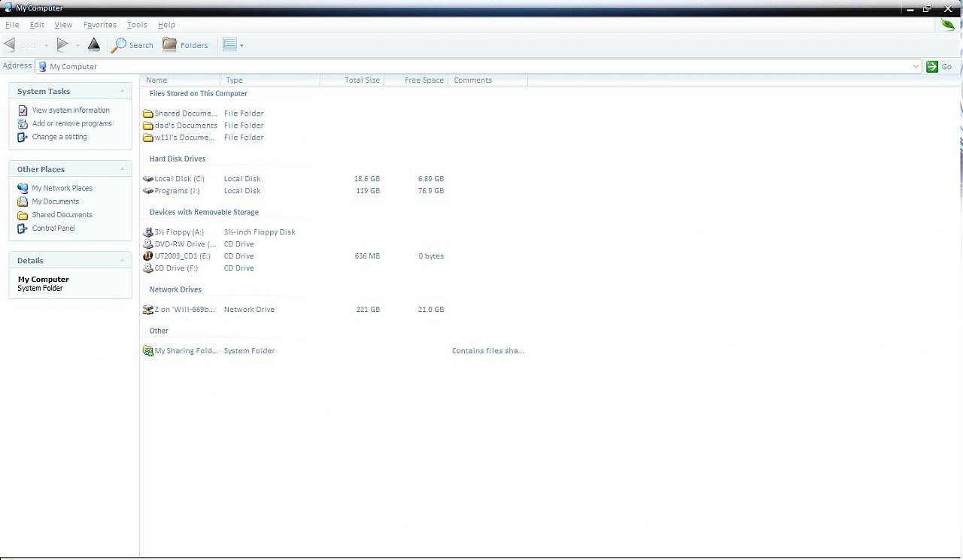The width and height of the screenshot is (963, 560).
Task: Go up one level with Up icon
Action: pyautogui.click(x=94, y=45)
